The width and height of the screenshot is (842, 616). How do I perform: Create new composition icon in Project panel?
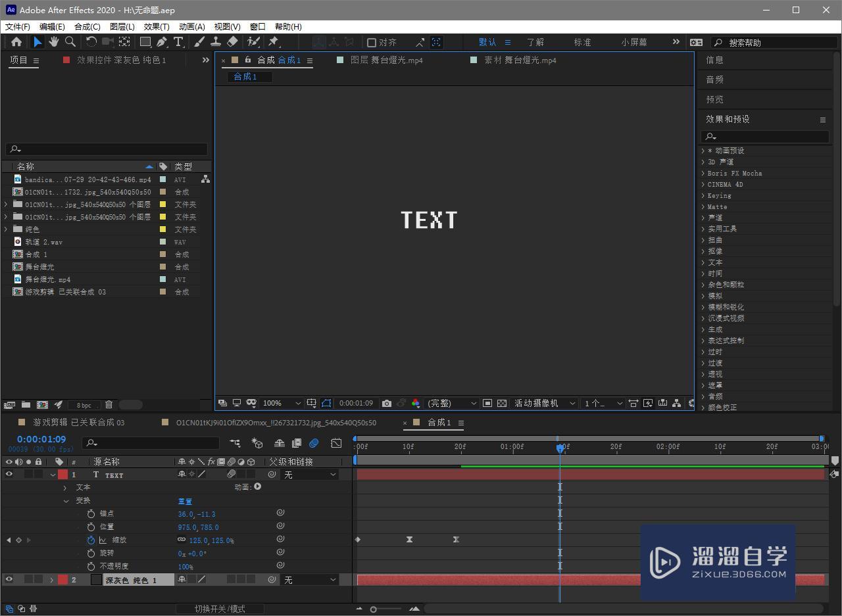[42, 405]
